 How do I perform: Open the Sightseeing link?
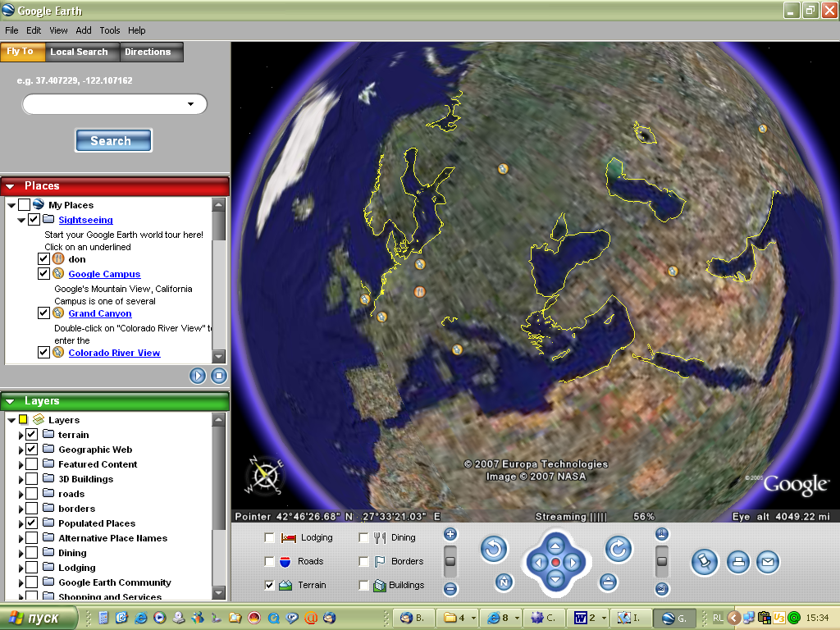85,220
